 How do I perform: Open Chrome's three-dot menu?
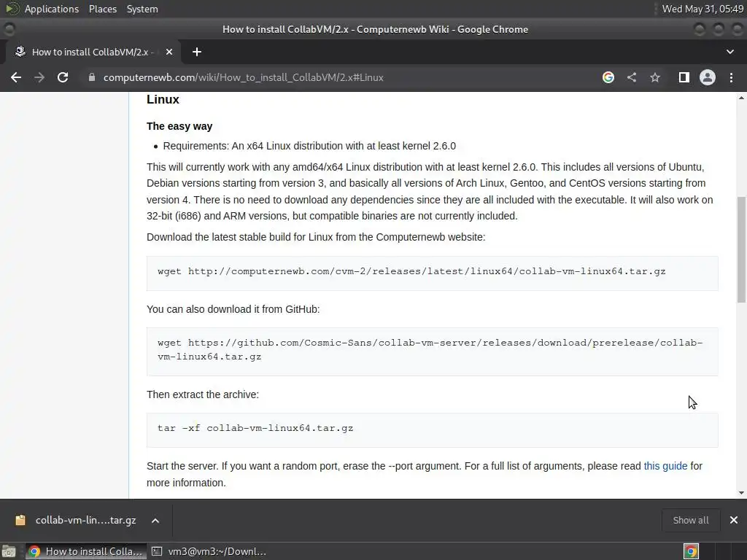(x=731, y=77)
